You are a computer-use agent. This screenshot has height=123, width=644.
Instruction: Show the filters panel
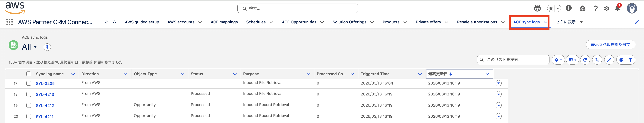(x=630, y=60)
